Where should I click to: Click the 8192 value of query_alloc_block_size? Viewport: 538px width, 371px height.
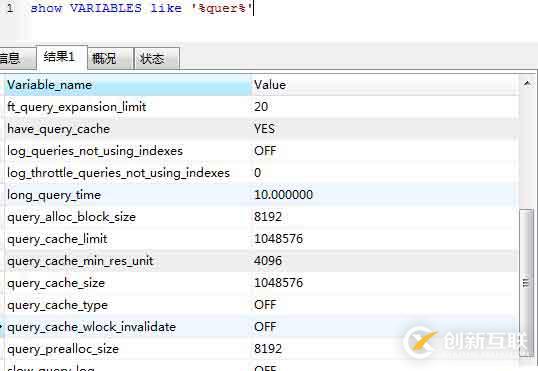click(x=385, y=217)
